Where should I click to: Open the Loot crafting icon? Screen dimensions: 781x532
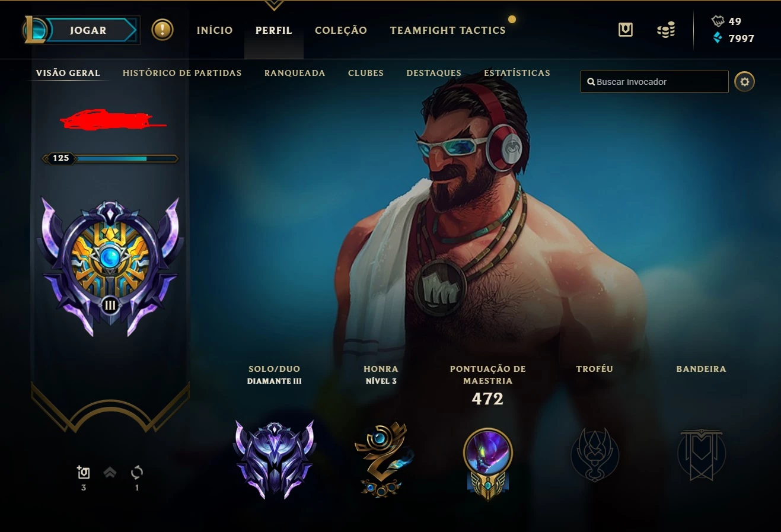click(626, 30)
